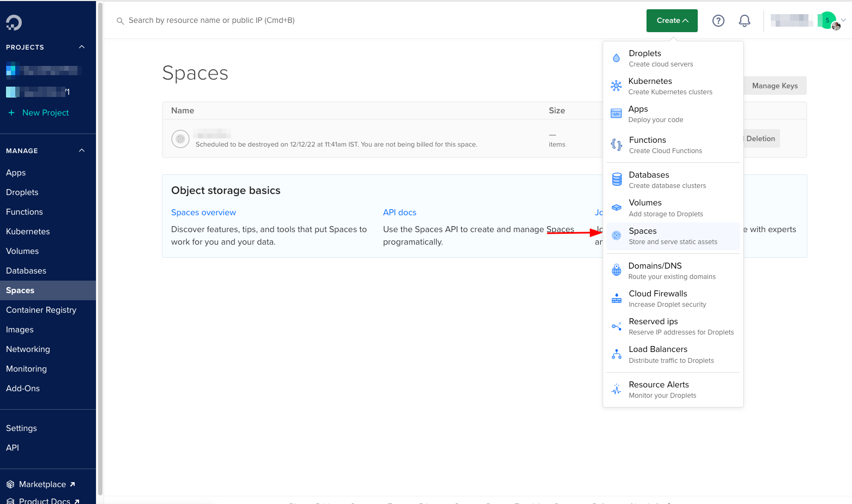Choose Volumes from the Create menu
The image size is (852, 504).
pos(673,208)
